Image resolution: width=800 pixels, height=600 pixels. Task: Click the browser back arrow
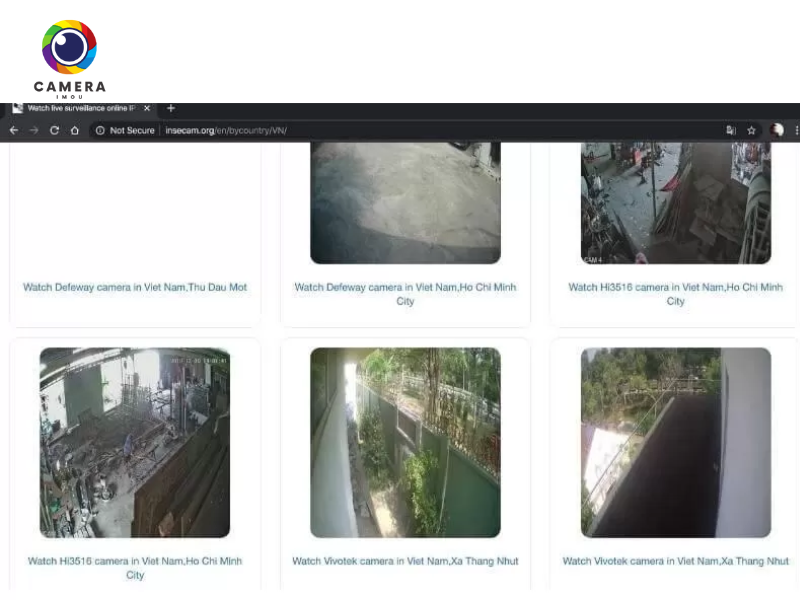coord(13,130)
